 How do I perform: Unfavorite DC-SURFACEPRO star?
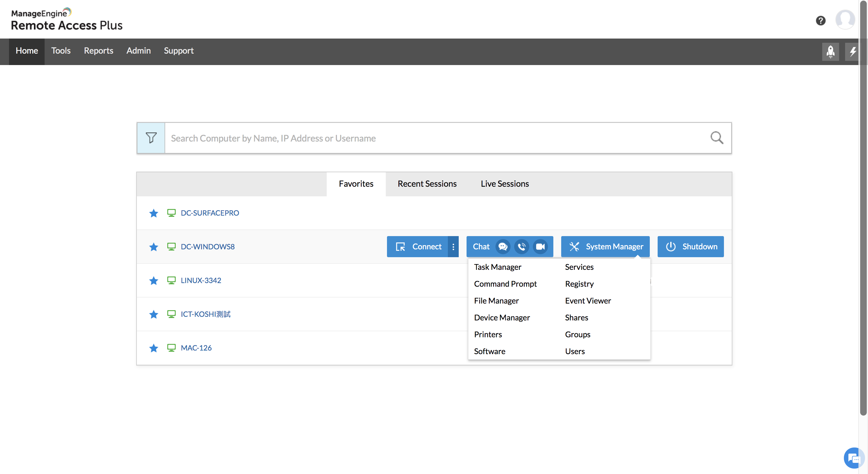coord(154,213)
